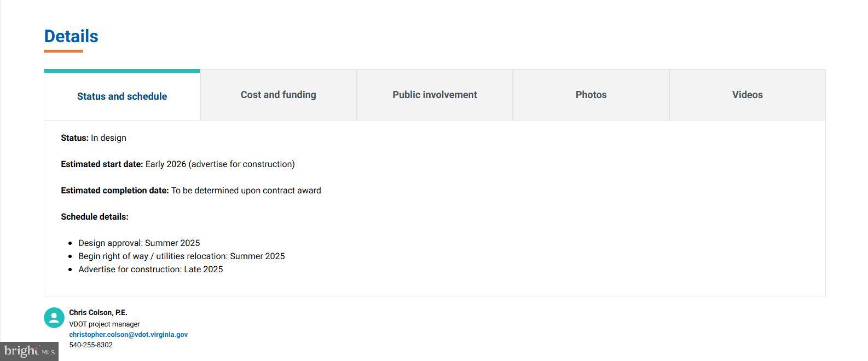Click the teal bar above the active tab
This screenshot has height=361, width=868.
(122, 71)
